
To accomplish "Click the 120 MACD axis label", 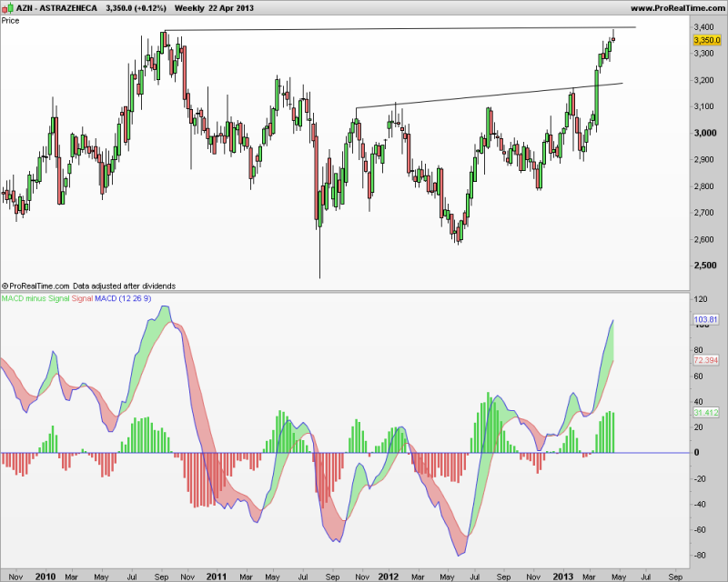I will tap(701, 299).
